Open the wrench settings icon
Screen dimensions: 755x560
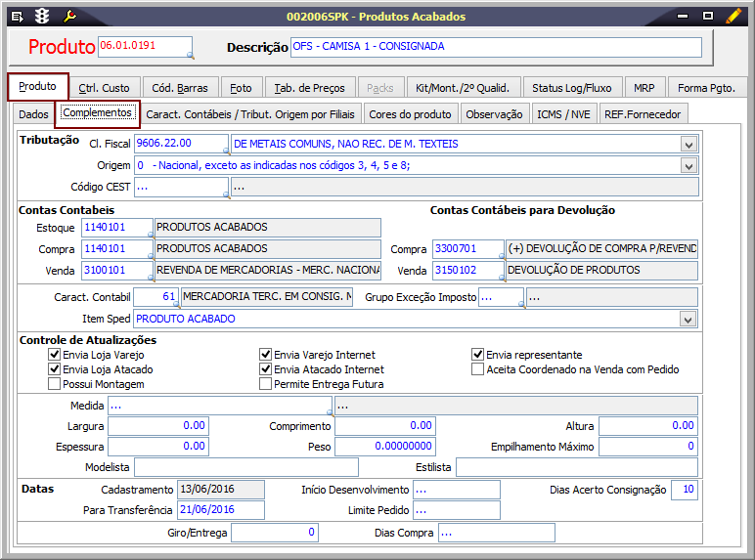pos(69,17)
